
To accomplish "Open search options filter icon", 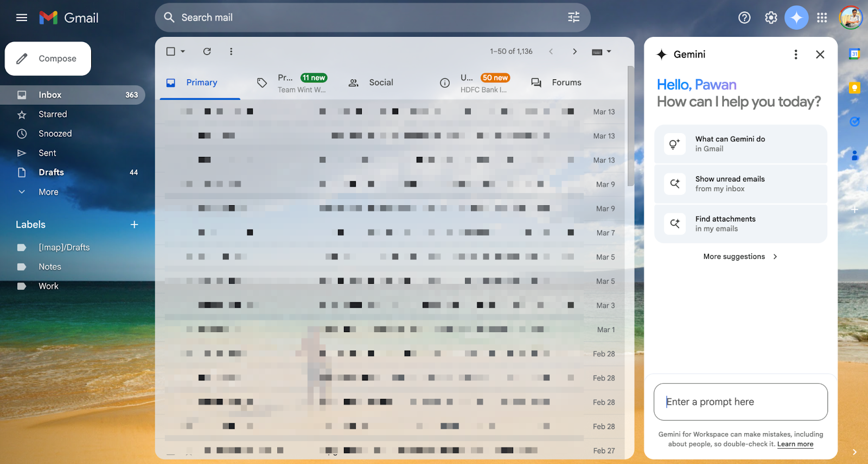I will tap(573, 17).
